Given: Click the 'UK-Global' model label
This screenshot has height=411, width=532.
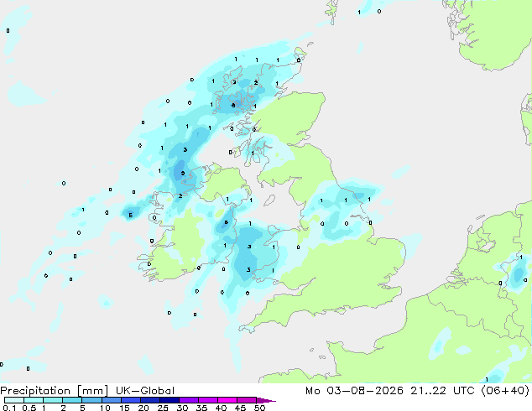Looking at the screenshot, I should 145,391.
